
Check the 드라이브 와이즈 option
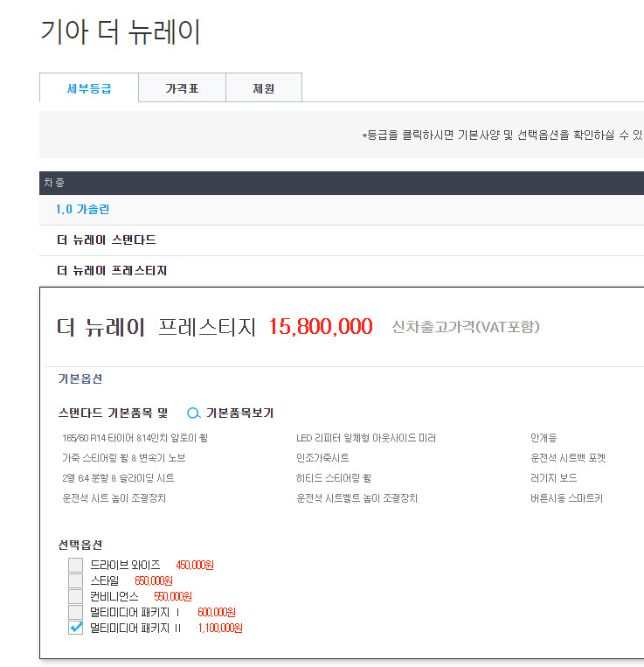coord(76,565)
